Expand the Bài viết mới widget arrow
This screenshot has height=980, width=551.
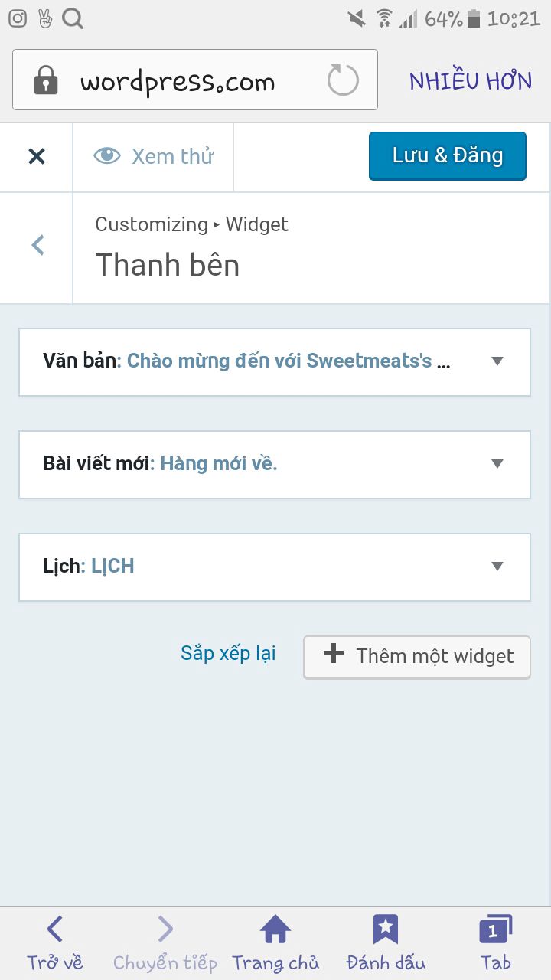tap(497, 464)
